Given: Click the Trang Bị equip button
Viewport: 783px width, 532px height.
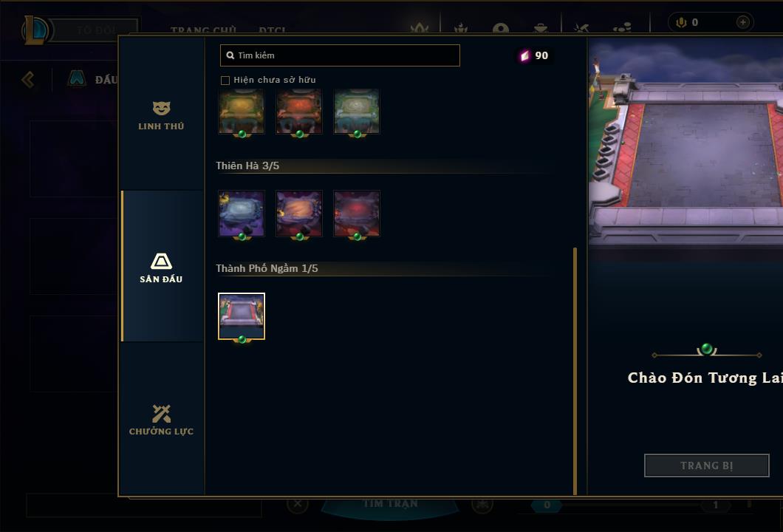Looking at the screenshot, I should click(707, 465).
